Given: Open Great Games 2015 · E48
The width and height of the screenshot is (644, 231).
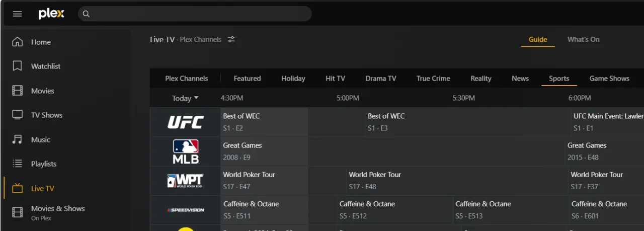Looking at the screenshot, I should (604, 151).
